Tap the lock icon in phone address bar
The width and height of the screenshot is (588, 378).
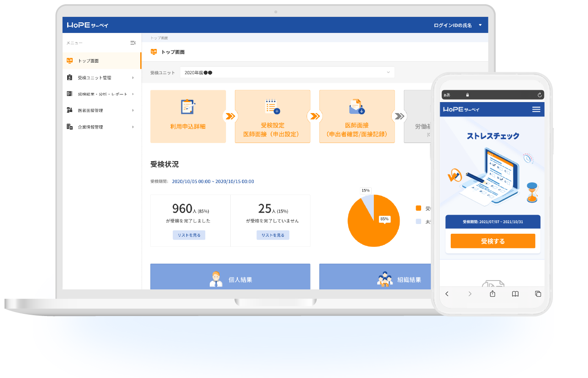[467, 95]
